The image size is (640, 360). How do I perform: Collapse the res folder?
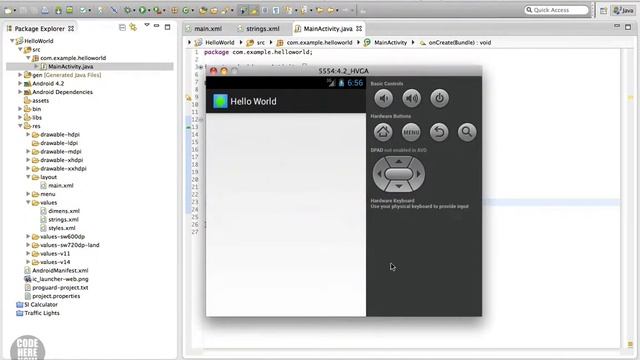tap(20, 126)
